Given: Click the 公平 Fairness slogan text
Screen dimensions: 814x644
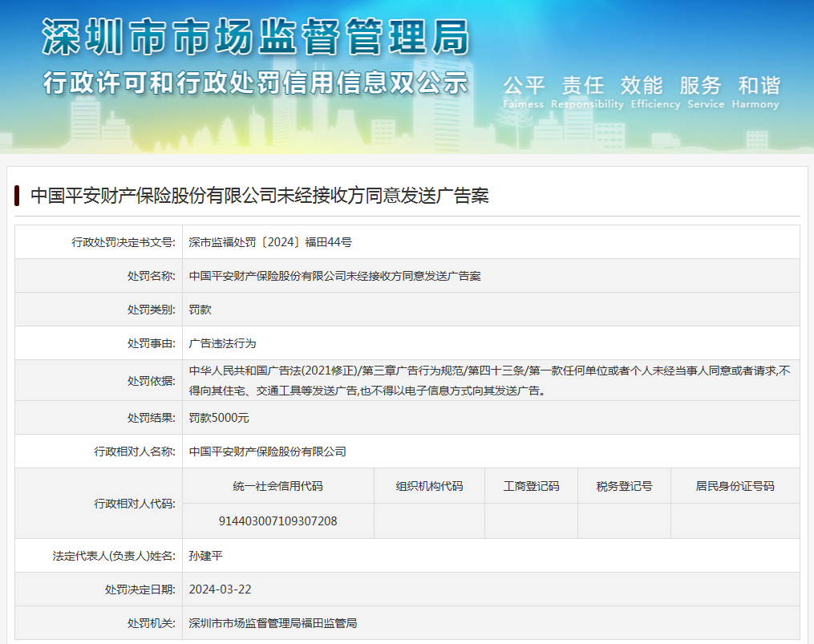Looking at the screenshot, I should [x=524, y=86].
